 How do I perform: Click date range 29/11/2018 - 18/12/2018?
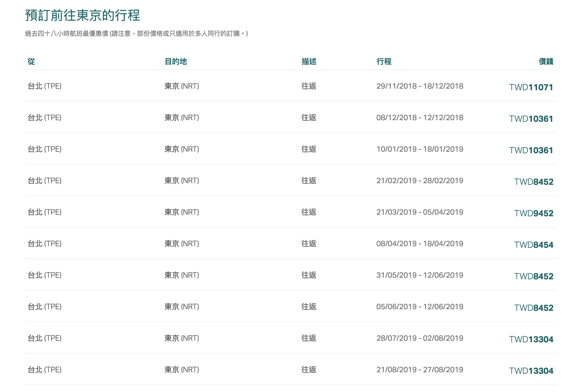pyautogui.click(x=420, y=86)
